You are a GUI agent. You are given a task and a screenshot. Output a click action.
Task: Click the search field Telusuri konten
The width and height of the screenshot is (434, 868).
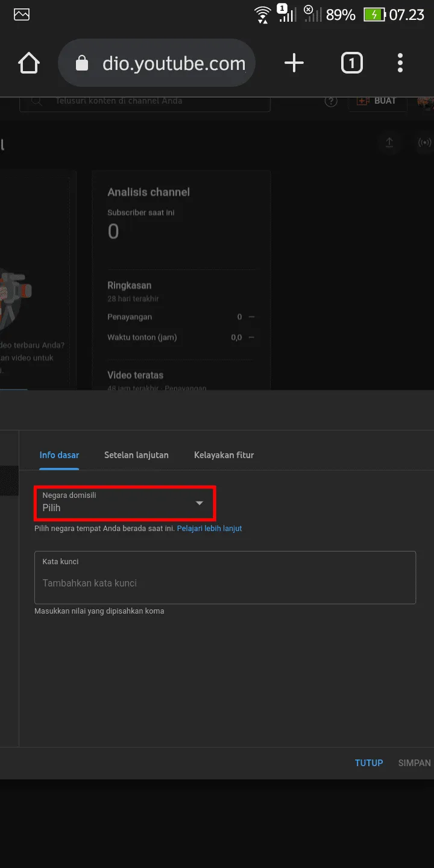145,101
